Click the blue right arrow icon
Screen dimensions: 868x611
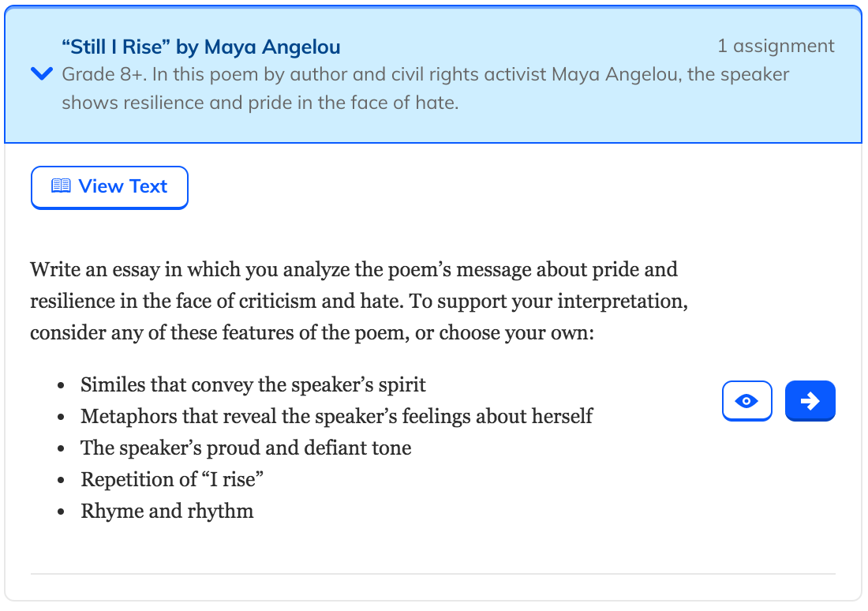tap(810, 400)
